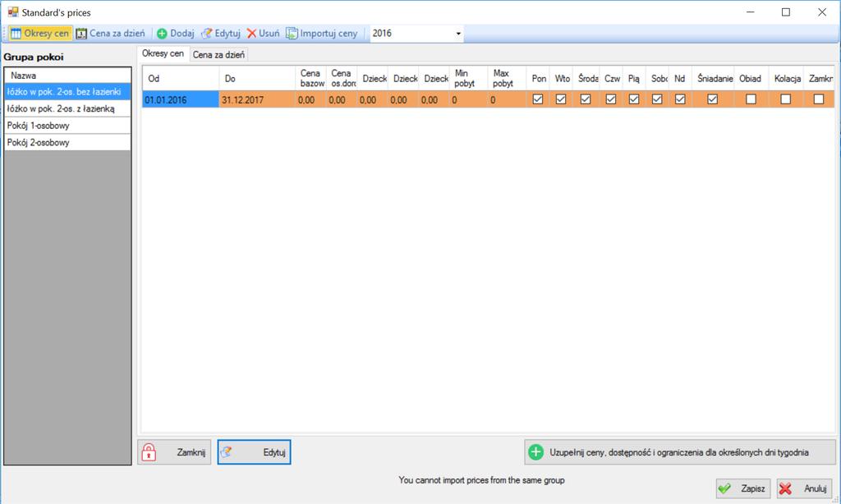Uncheck the Wto checkbox in the row

click(x=561, y=99)
